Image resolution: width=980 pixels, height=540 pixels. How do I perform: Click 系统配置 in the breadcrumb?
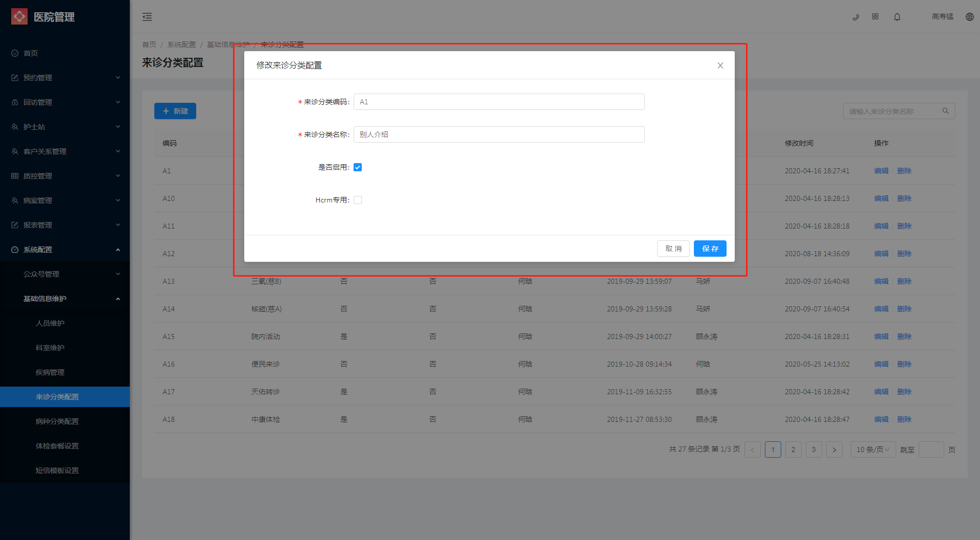pyautogui.click(x=181, y=44)
